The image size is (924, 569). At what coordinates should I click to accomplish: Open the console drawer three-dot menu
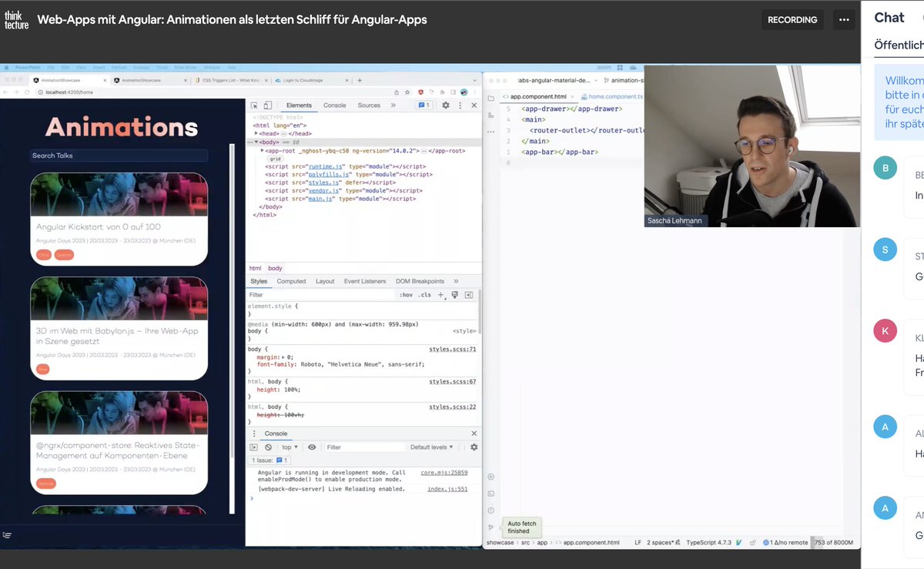(x=254, y=433)
